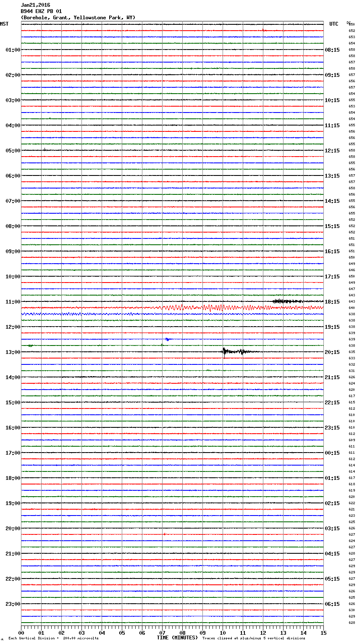The width and height of the screenshot is (357, 644).
Task: Select the 06:00 MST time label
Action: (13, 176)
